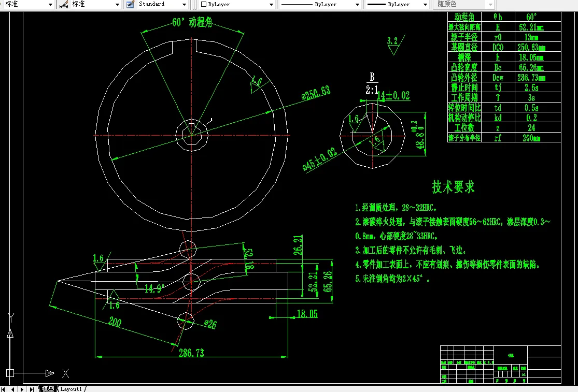Select the 工位数 table cell
578x392 pixels.
464,128
